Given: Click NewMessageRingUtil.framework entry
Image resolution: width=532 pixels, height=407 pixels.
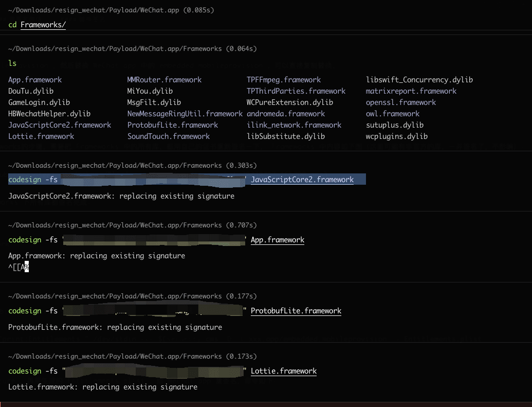Looking at the screenshot, I should pos(185,114).
